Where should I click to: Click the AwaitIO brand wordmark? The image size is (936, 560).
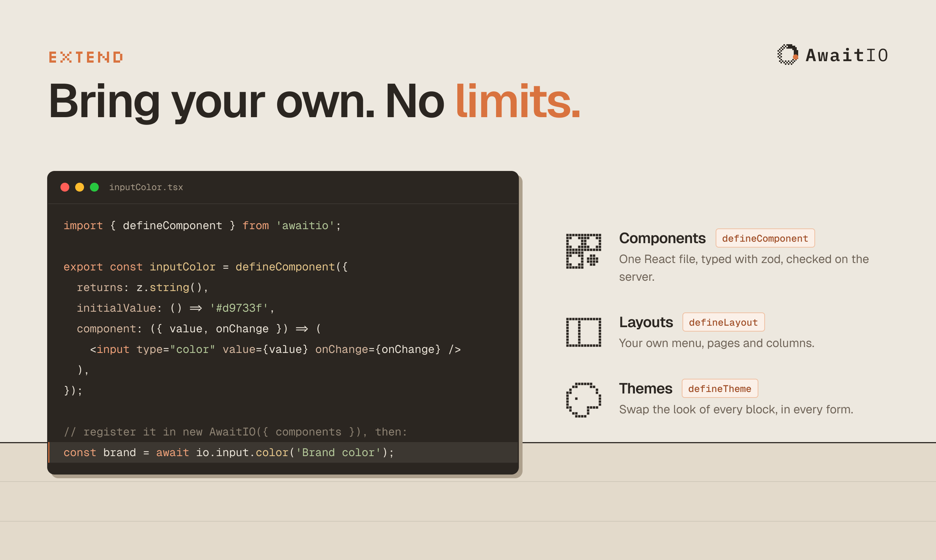[x=847, y=55]
